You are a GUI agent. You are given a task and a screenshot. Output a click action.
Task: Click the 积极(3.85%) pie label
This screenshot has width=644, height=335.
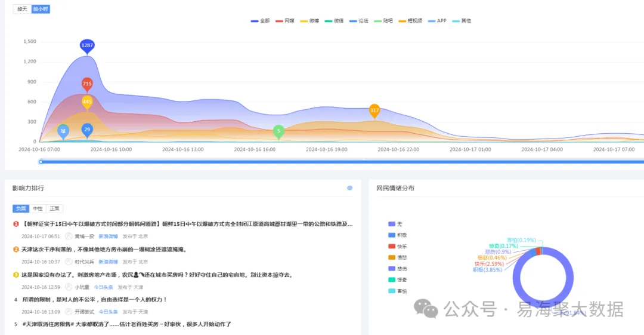pos(488,270)
